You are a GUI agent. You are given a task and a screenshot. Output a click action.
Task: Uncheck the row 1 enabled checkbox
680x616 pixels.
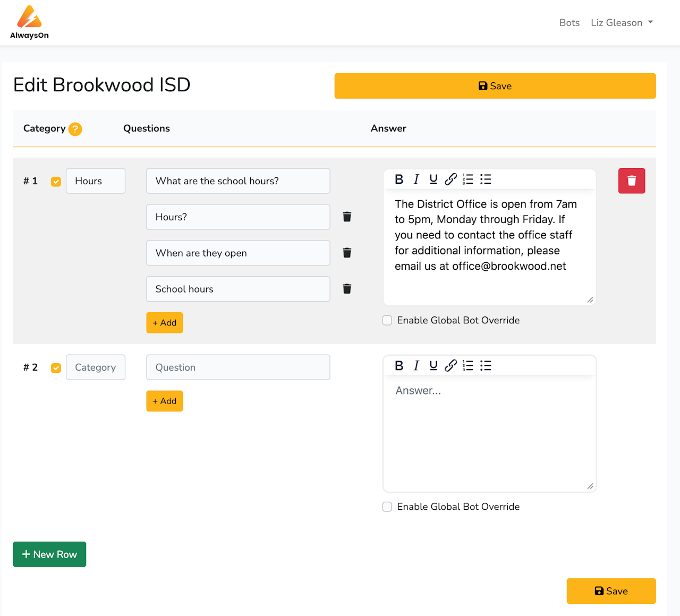pyautogui.click(x=56, y=182)
